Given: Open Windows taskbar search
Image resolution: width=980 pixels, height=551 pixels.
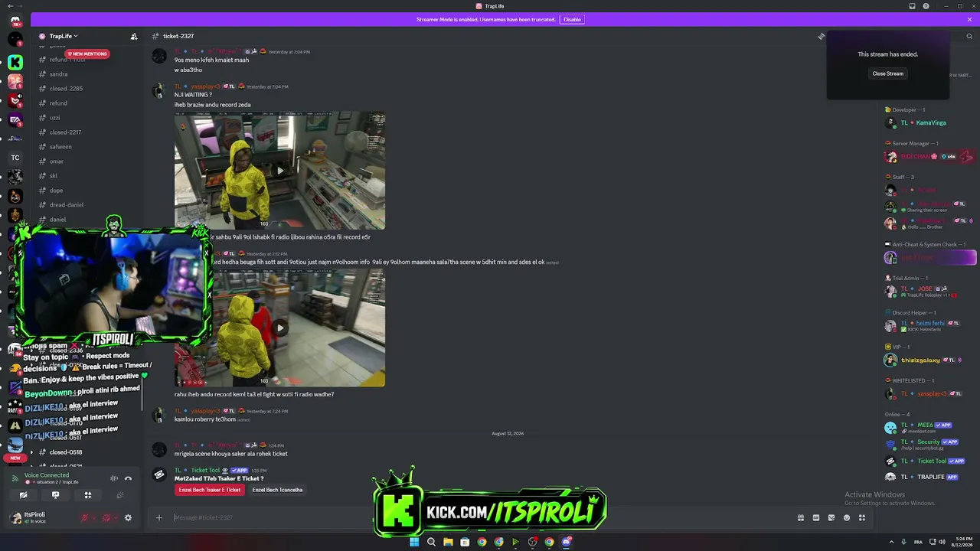Looking at the screenshot, I should coord(431,542).
